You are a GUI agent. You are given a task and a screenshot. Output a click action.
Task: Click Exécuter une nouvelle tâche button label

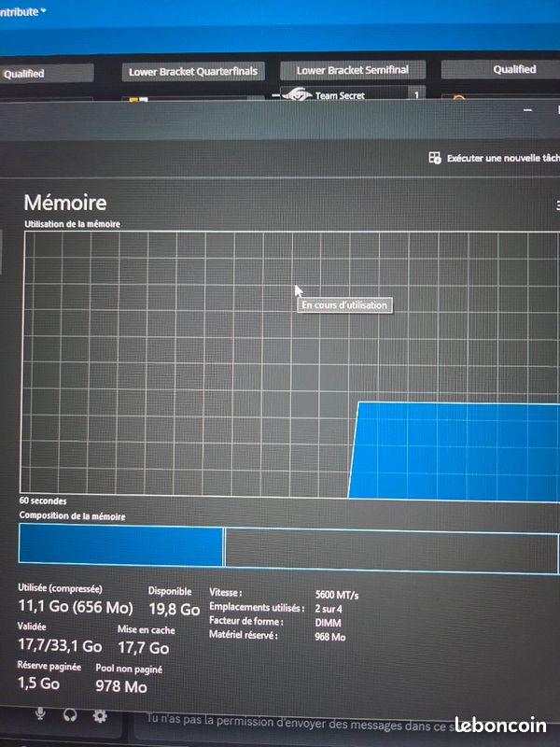[503, 158]
